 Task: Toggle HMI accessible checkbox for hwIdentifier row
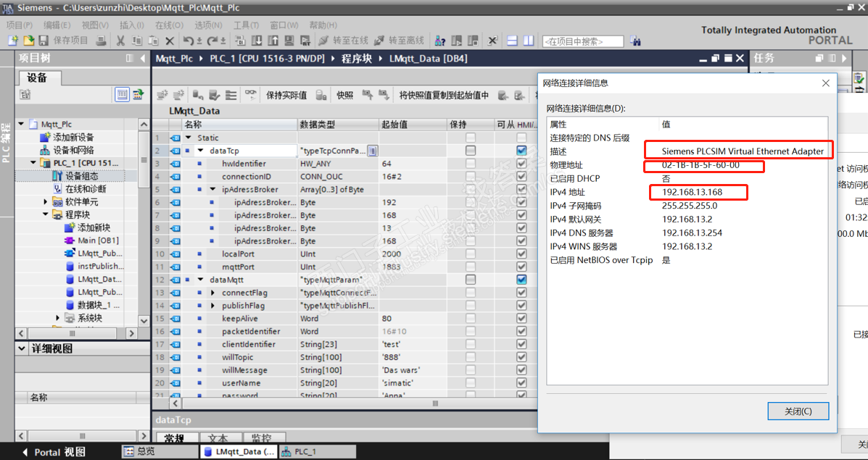[x=521, y=164]
